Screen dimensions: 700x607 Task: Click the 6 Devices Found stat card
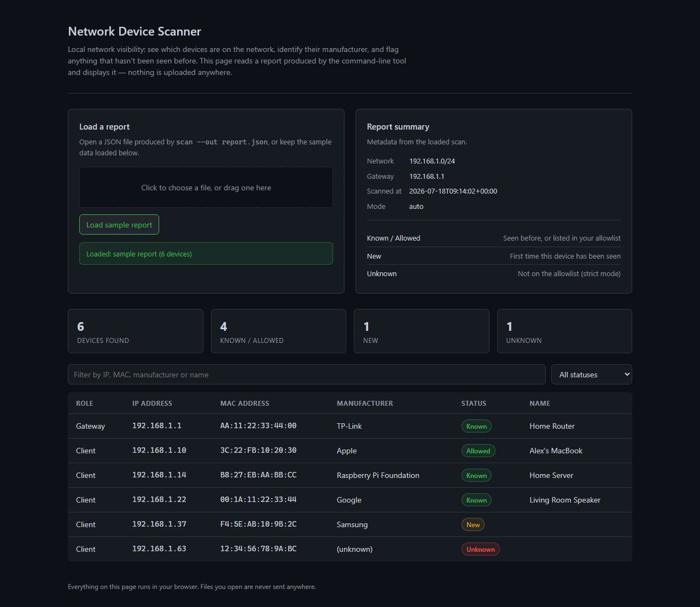(x=136, y=331)
